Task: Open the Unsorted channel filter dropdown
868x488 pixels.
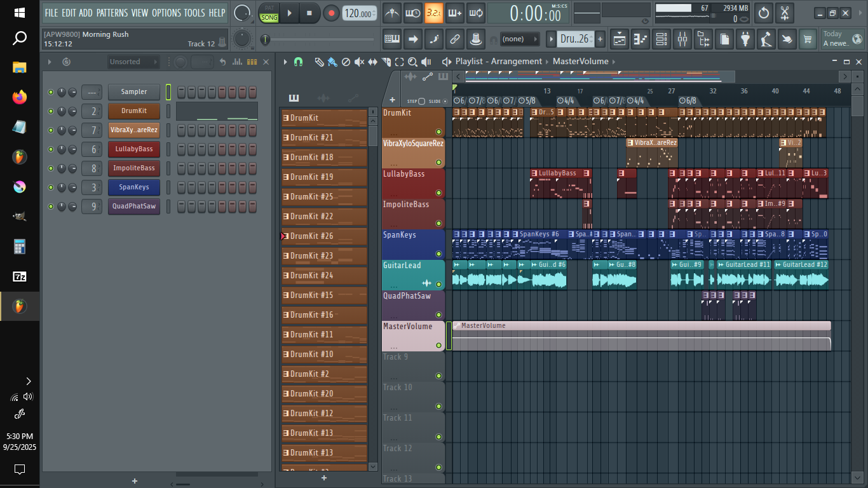Action: [x=133, y=62]
